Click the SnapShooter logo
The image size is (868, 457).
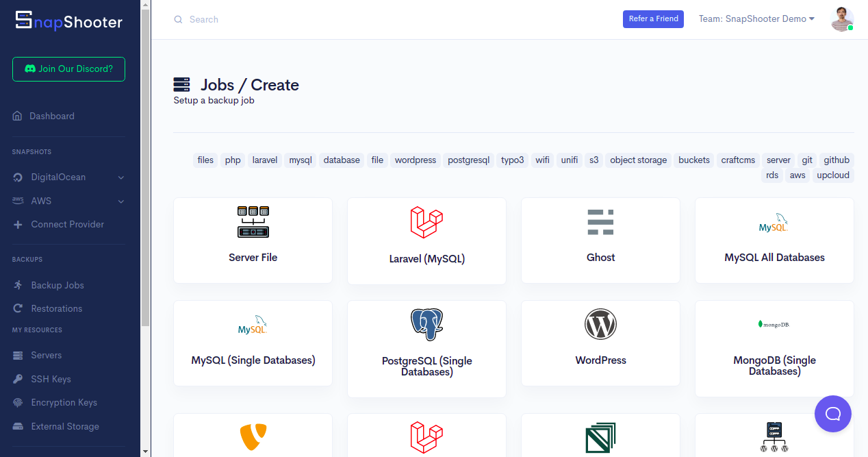click(x=69, y=21)
